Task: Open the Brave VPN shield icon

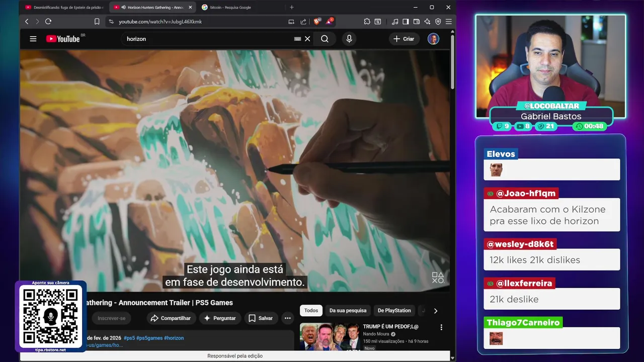Action: point(438,22)
